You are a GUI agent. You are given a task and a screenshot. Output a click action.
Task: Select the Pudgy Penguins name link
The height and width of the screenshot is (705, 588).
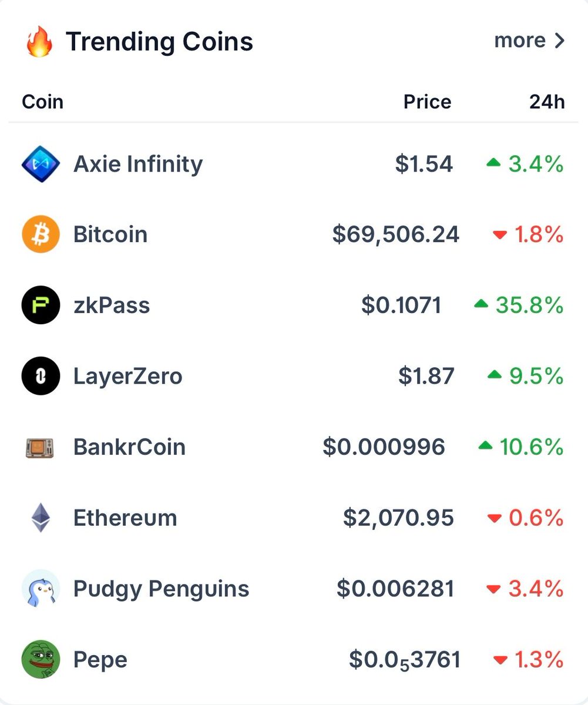[162, 589]
